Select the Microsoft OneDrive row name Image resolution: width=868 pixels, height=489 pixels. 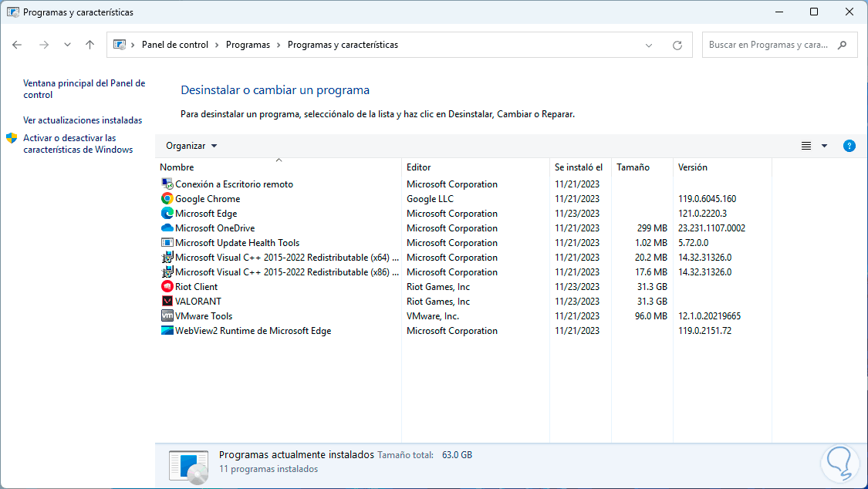point(214,228)
